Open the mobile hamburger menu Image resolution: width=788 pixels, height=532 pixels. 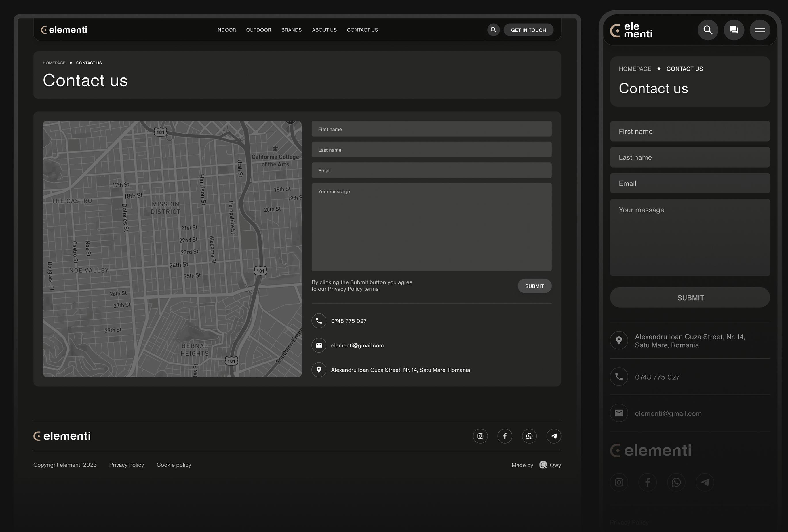(x=760, y=30)
